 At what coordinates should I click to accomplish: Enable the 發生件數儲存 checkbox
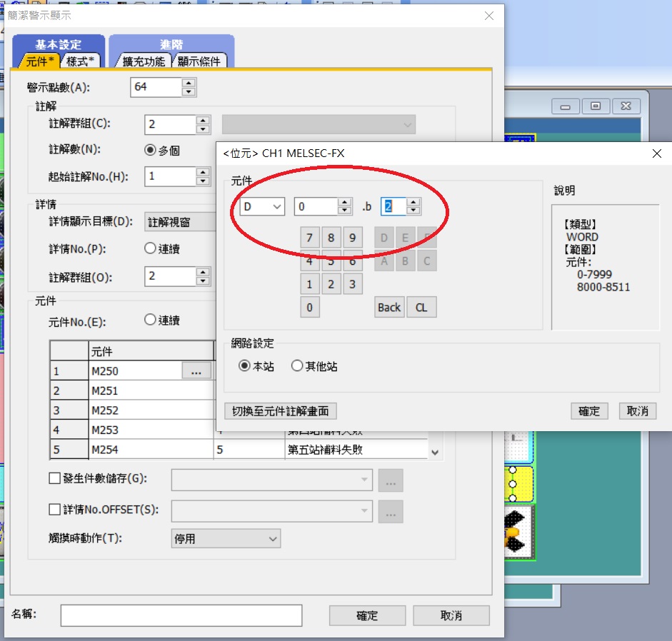(55, 479)
